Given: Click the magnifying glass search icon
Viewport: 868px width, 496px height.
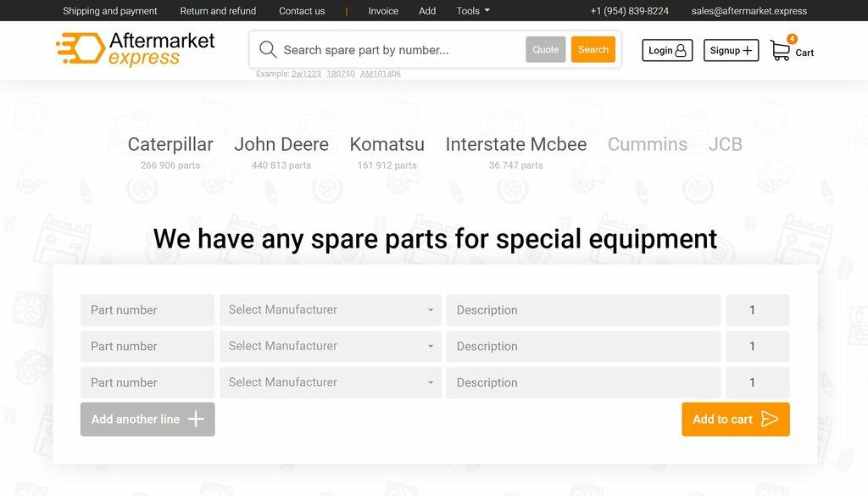Looking at the screenshot, I should click(x=268, y=49).
